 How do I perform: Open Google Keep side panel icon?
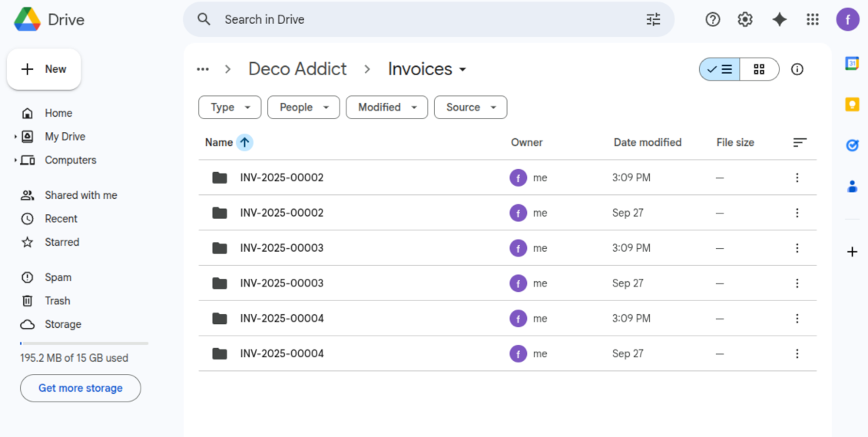pos(852,104)
